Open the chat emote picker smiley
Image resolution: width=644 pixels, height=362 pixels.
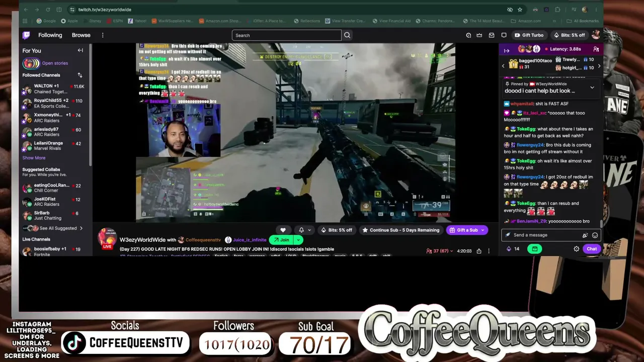click(595, 235)
